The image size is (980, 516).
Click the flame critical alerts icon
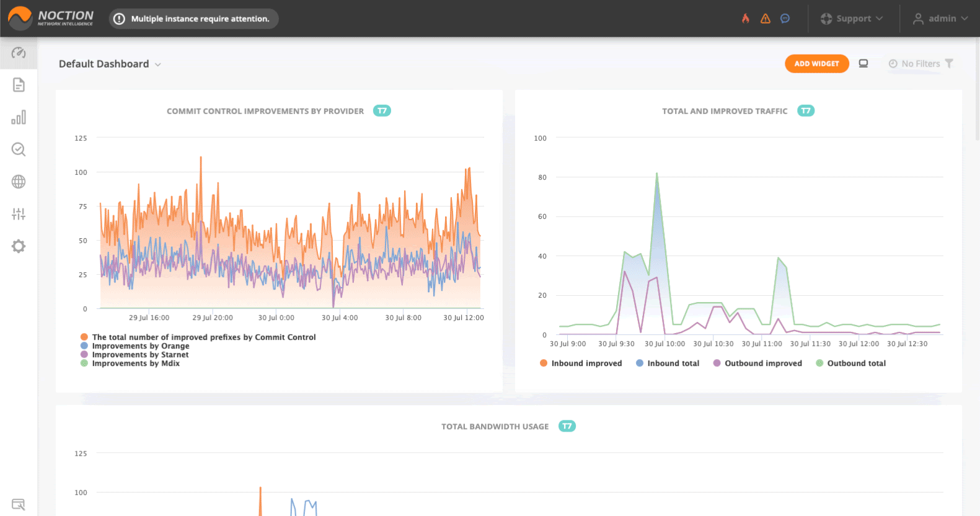click(x=746, y=19)
